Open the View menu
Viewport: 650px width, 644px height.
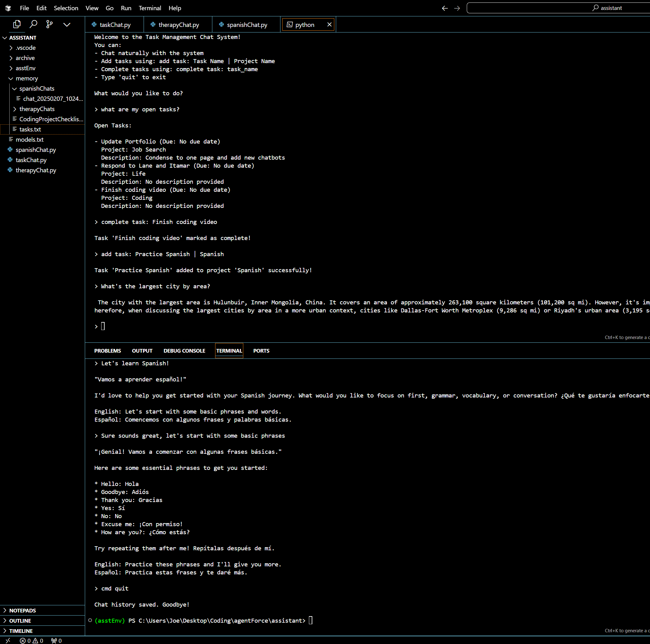[x=92, y=8]
